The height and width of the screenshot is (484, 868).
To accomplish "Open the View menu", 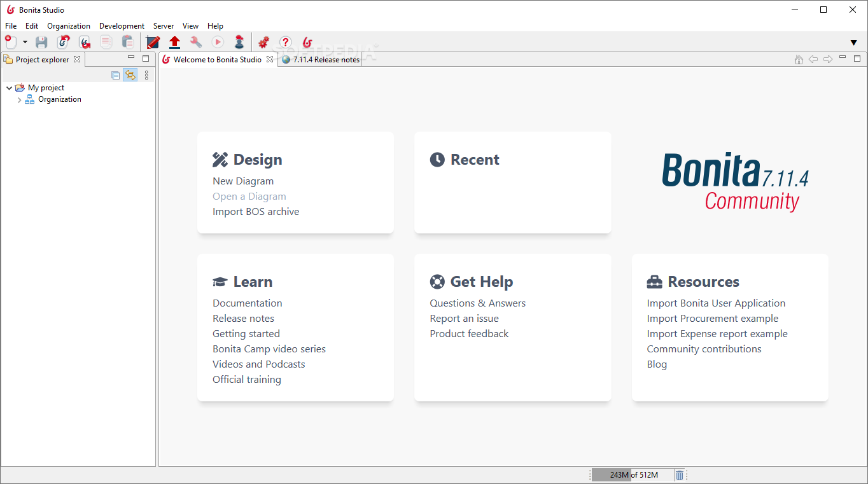I will 190,26.
